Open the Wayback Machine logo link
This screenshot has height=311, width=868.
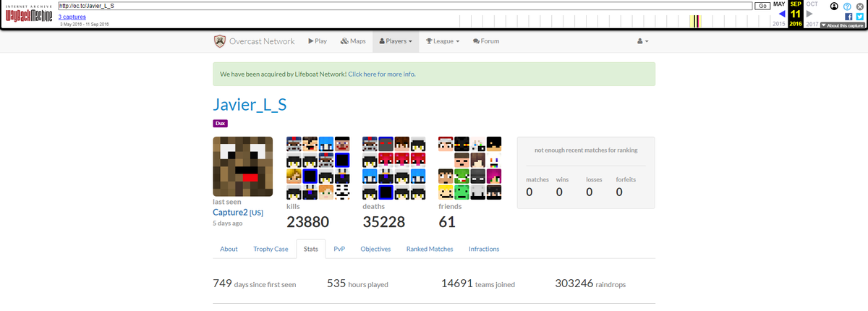[28, 14]
